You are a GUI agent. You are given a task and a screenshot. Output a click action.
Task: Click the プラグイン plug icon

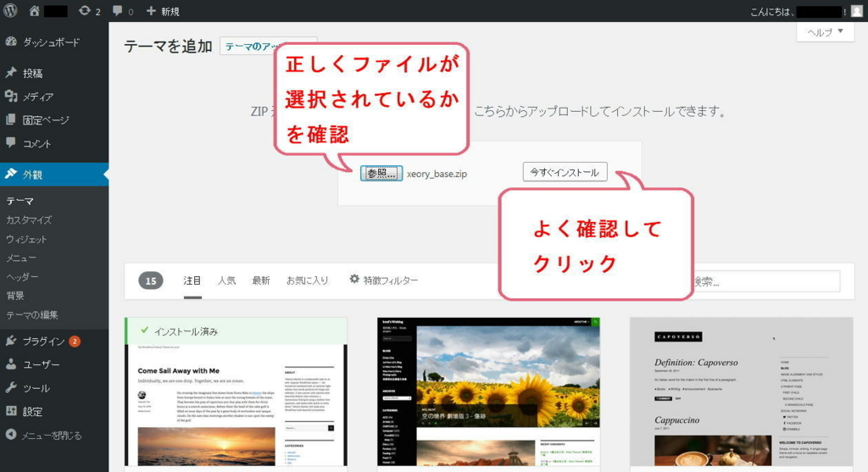point(11,341)
